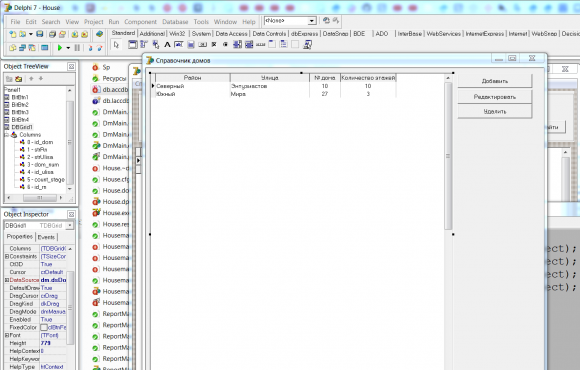Select the CheckBox component in palette
The height and width of the screenshot is (370, 580).
[x=213, y=44]
